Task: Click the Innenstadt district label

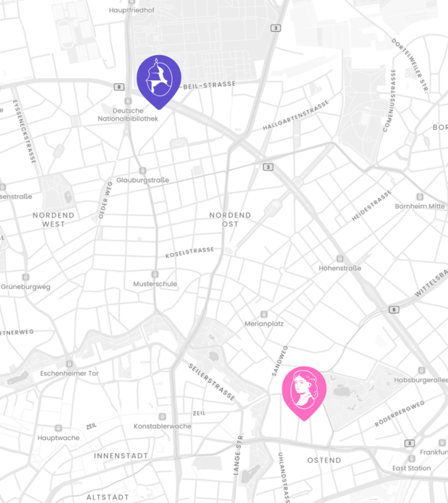Action: tap(121, 456)
